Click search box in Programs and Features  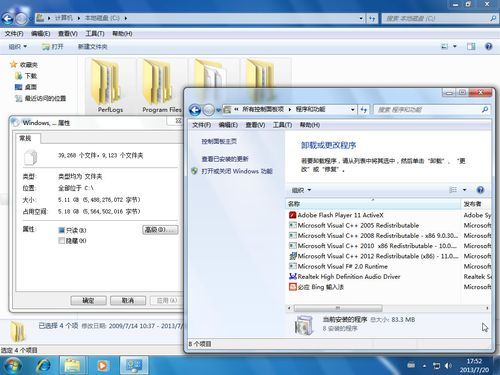[x=432, y=109]
